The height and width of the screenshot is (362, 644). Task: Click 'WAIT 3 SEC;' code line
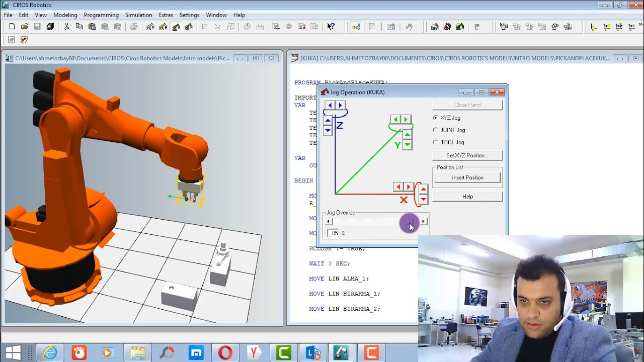(x=330, y=263)
